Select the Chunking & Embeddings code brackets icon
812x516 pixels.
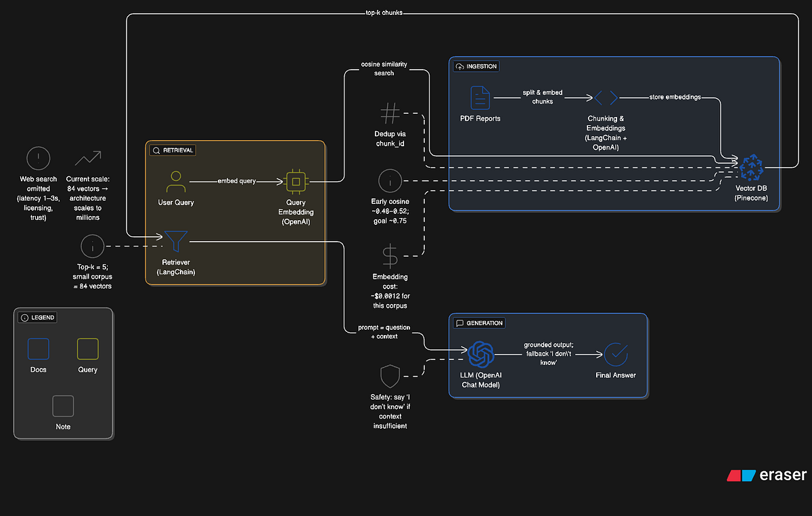pyautogui.click(x=606, y=98)
